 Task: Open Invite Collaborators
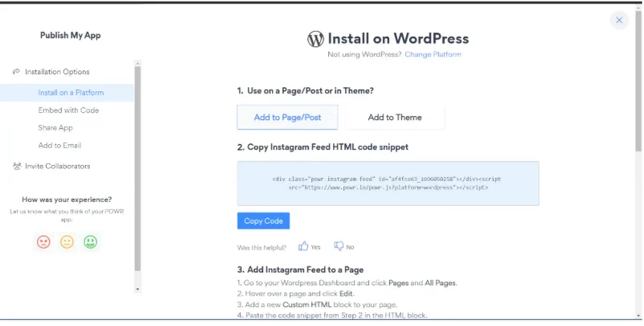click(58, 166)
